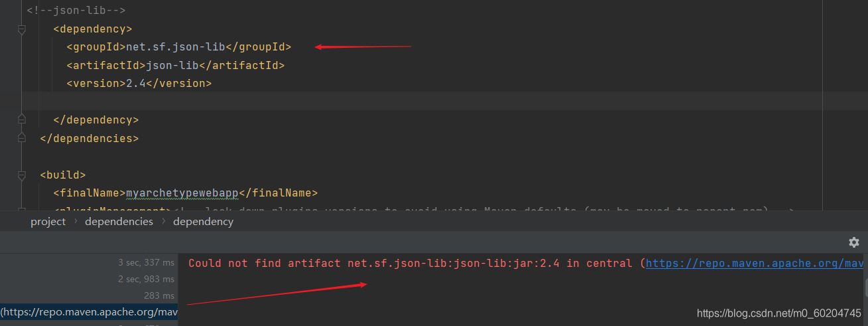Image resolution: width=868 pixels, height=326 pixels.
Task: Click the finalName myarchetypewebapp line
Action: tap(185, 193)
